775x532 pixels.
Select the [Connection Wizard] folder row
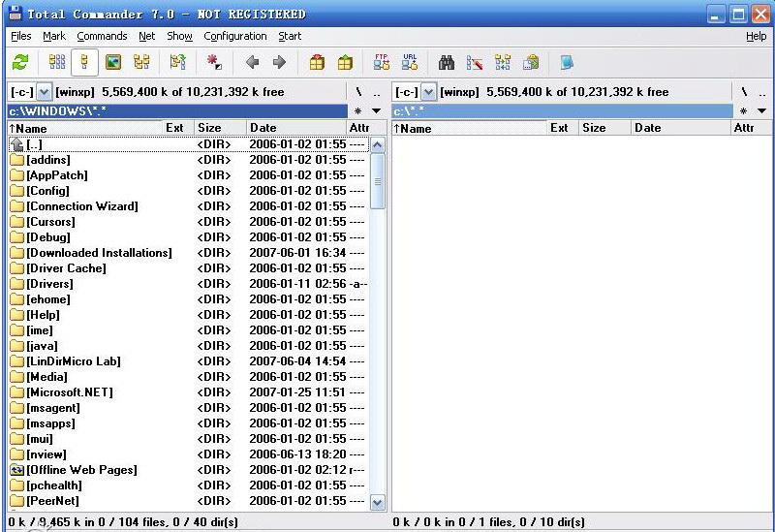click(188, 206)
